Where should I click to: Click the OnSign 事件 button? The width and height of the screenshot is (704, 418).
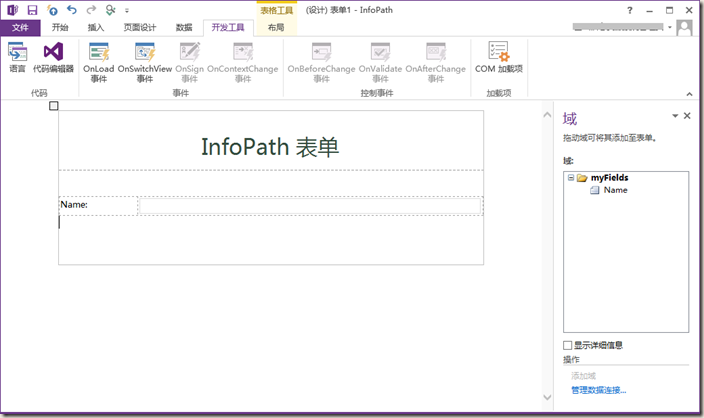189,63
